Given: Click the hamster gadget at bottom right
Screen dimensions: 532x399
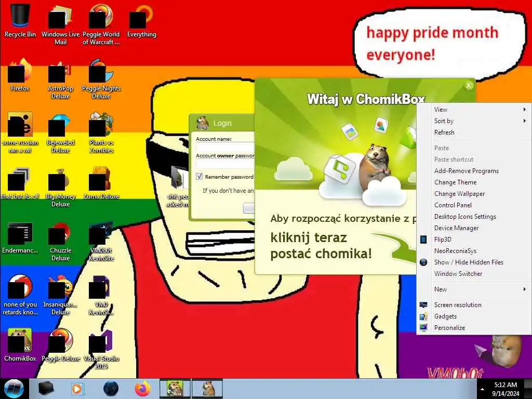Looking at the screenshot, I should tap(507, 352).
